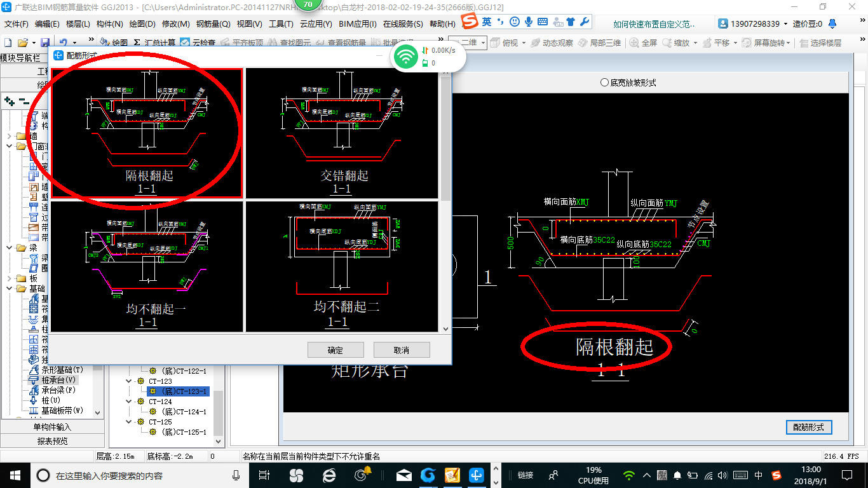This screenshot has width=868, height=488.
Task: Open the dropdown arrow beside Open folder
Action: tap(32, 43)
